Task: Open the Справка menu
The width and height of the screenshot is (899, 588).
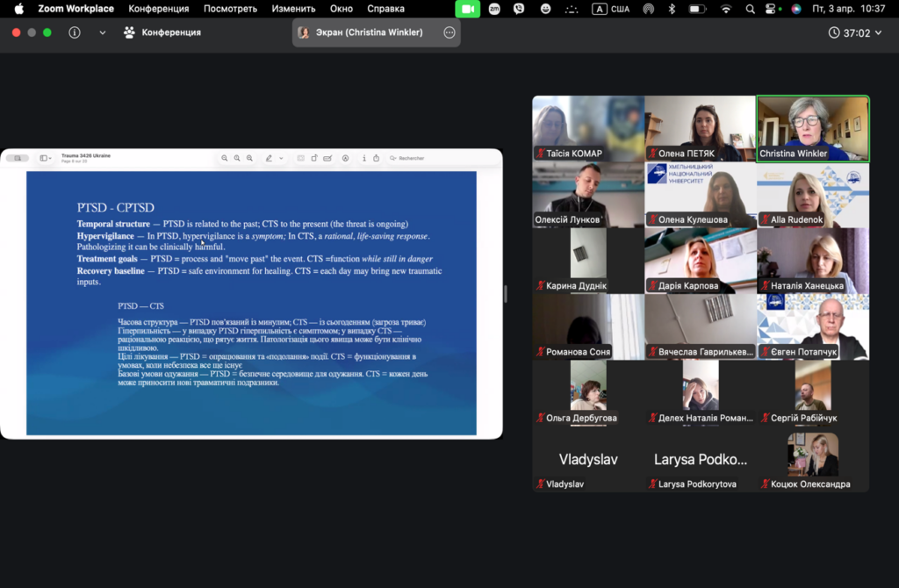Action: pyautogui.click(x=385, y=9)
